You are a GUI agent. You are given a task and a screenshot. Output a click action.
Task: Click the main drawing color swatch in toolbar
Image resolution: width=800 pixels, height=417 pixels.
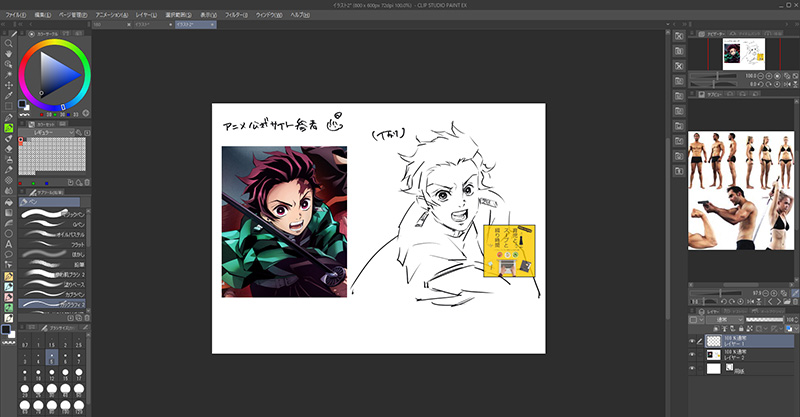tap(5, 329)
